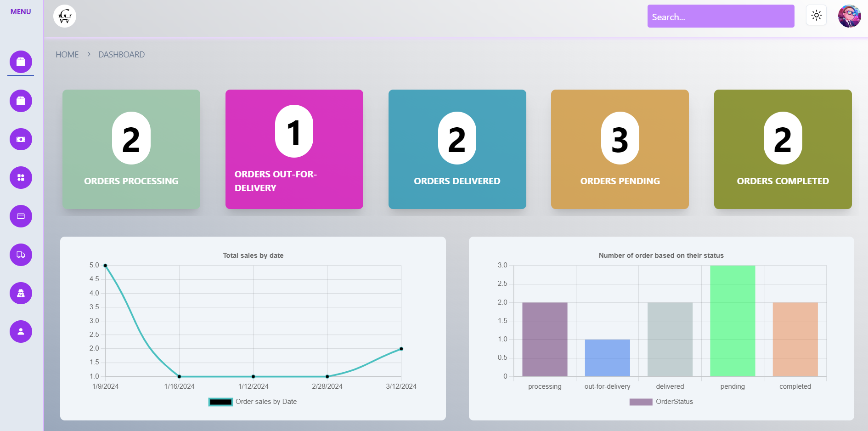Click 'Number of order based on their status' title

(661, 255)
